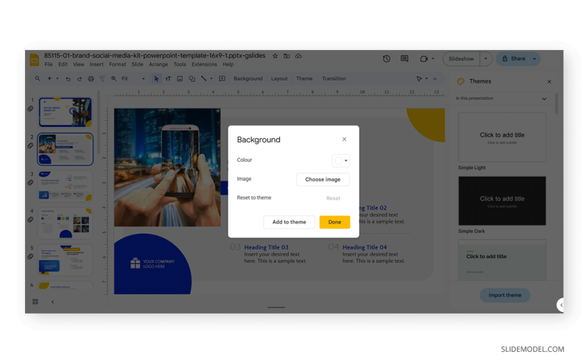Open version history clock icon
588x364 pixels.
point(387,59)
